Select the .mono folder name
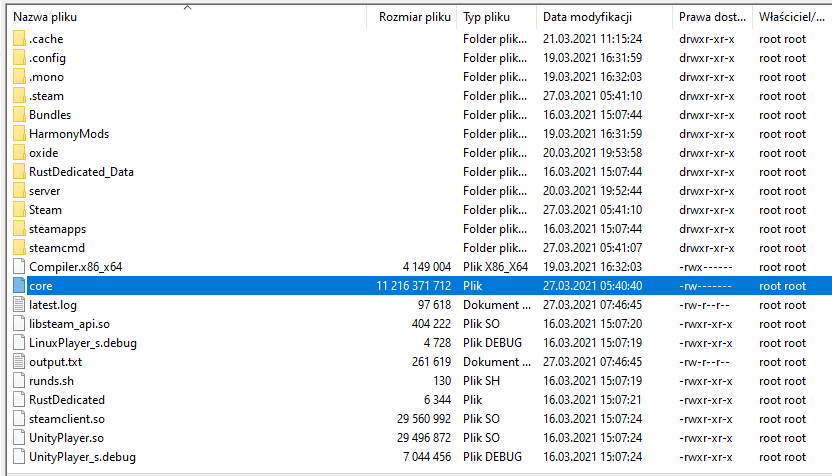832x476 pixels. pos(46,77)
